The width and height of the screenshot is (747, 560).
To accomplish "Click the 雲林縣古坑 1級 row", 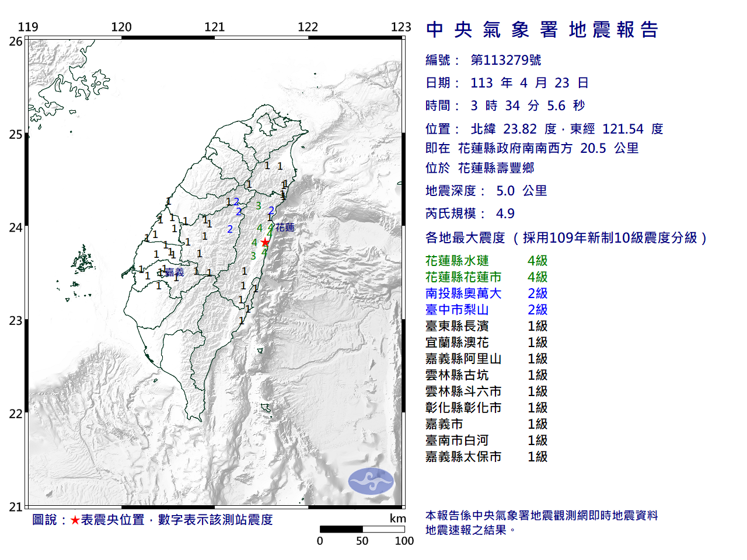I will pyautogui.click(x=487, y=375).
